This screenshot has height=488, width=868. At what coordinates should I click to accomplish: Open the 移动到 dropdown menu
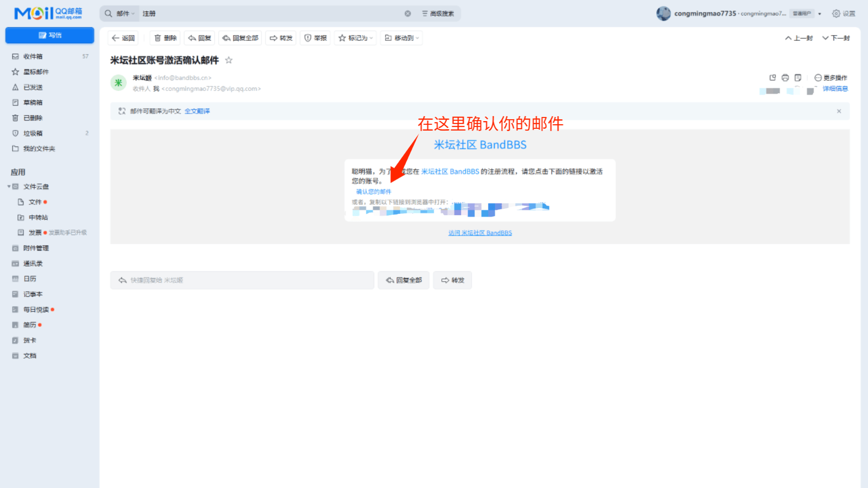coord(402,38)
